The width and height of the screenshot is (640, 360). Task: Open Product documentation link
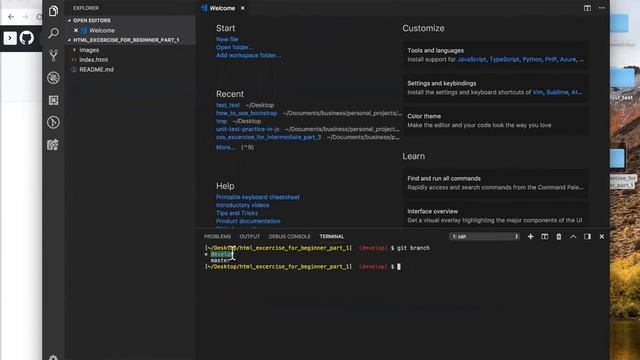[248, 221]
